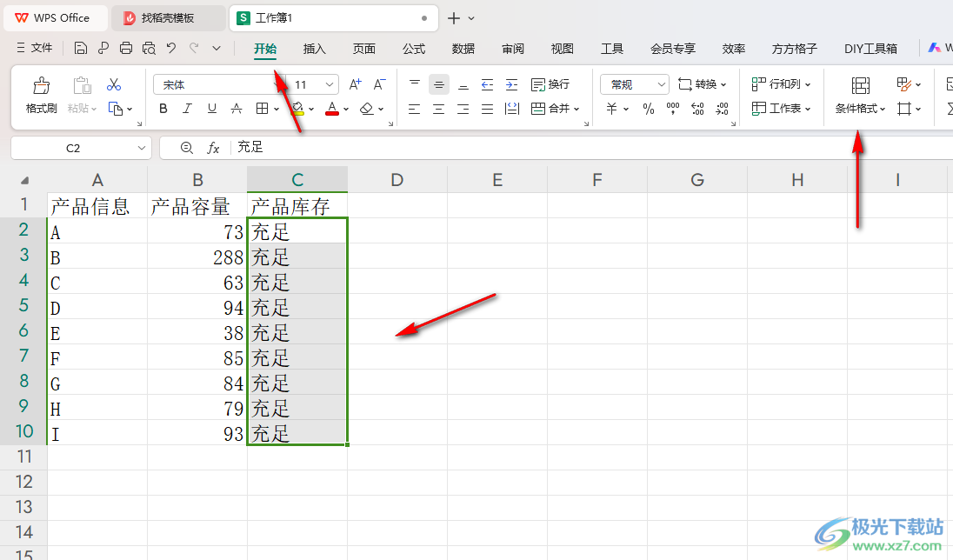The height and width of the screenshot is (560, 953).
Task: Click the Wrap Text (换行) button
Action: (x=550, y=84)
